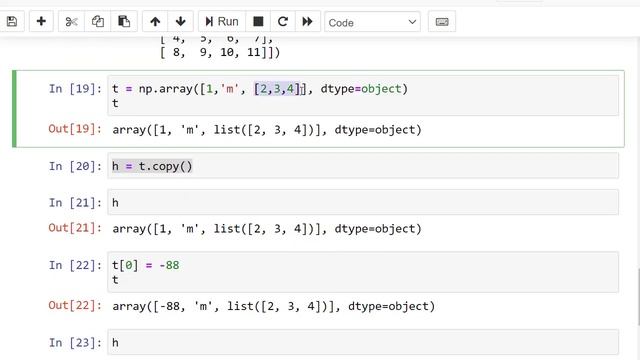Interrupt the kernel with the stop icon
The width and height of the screenshot is (640, 360).
coord(258,22)
